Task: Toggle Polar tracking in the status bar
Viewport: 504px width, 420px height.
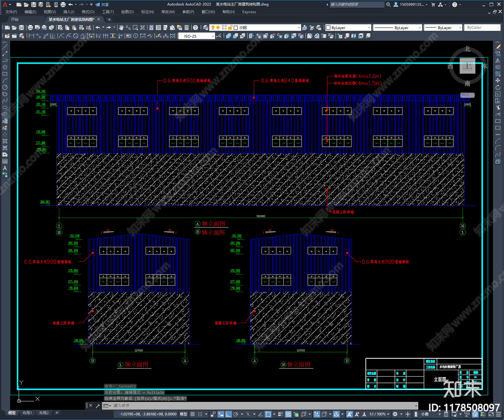Action: [x=236, y=414]
